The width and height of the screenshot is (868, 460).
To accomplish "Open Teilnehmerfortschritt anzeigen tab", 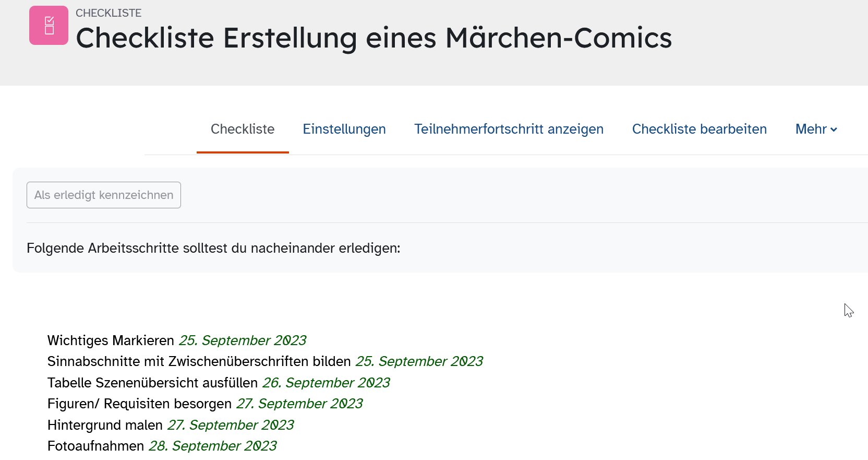I will 509,129.
